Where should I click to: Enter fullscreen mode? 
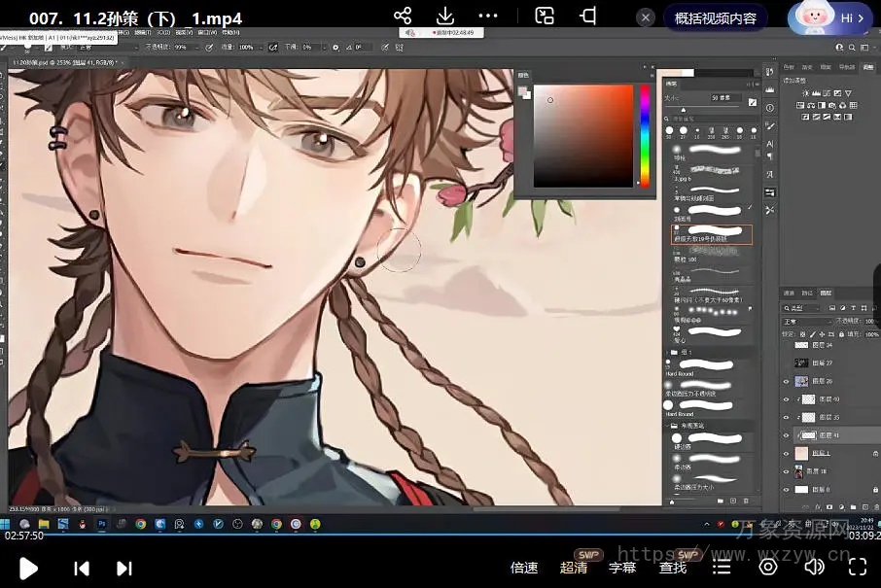coord(857,567)
